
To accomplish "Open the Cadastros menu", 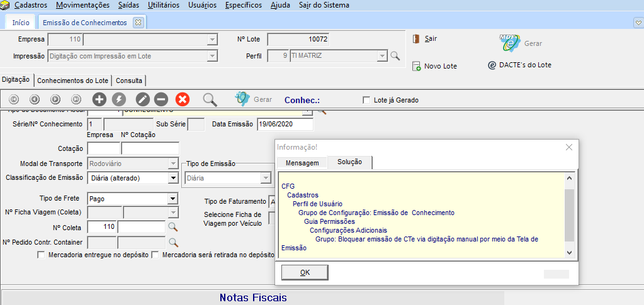I will point(31,5).
